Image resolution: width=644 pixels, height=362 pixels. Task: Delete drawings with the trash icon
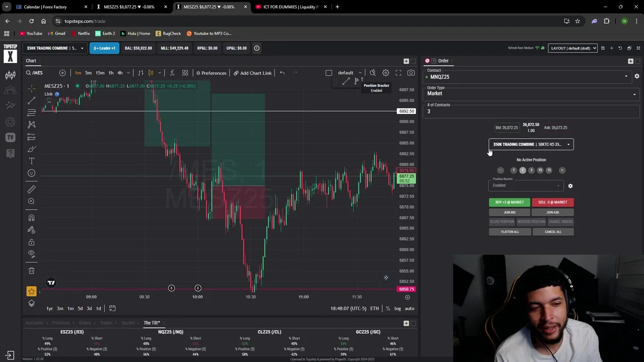pos(32,270)
